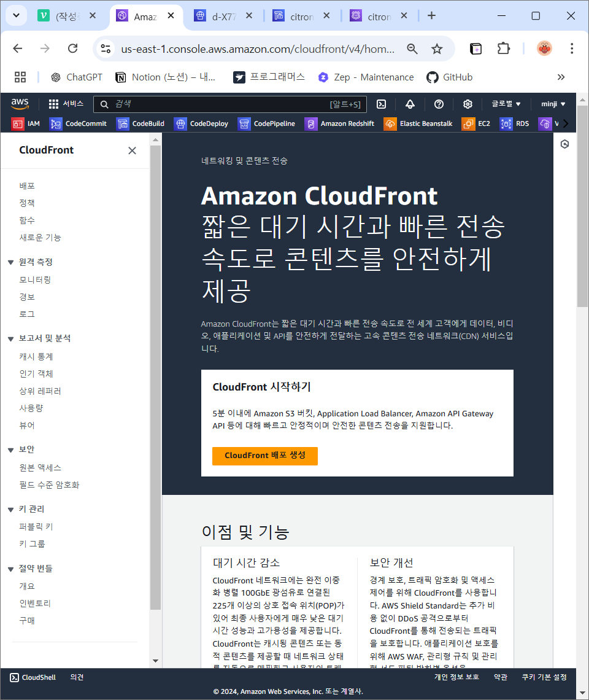Open the AWS help question mark icon
Screen dimensions: 589x700
pos(439,104)
